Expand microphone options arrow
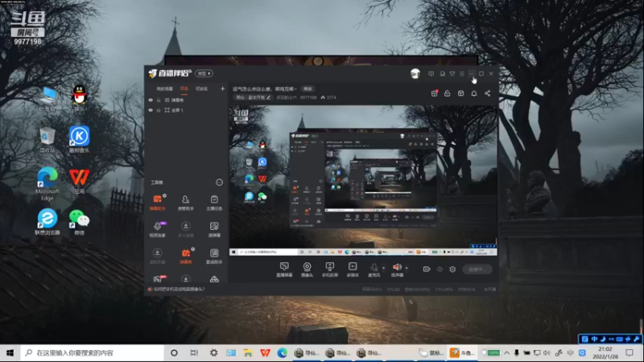This screenshot has height=362, width=644. pyautogui.click(x=384, y=268)
